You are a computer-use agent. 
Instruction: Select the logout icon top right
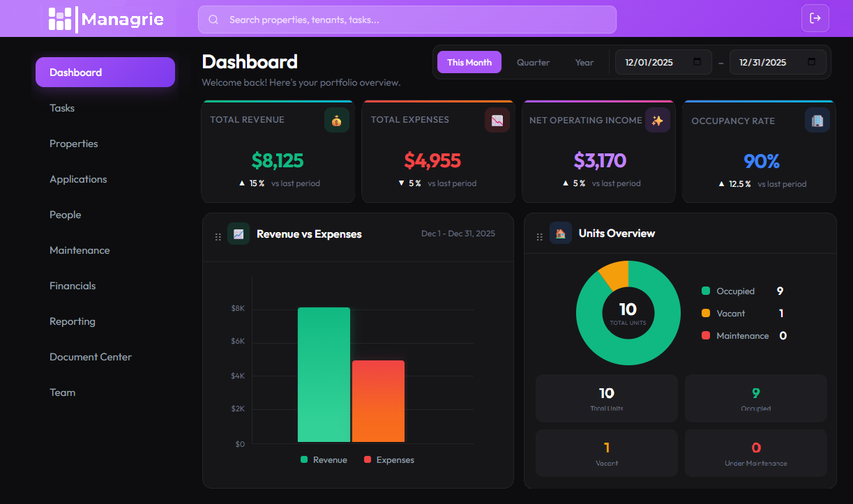pos(815,18)
